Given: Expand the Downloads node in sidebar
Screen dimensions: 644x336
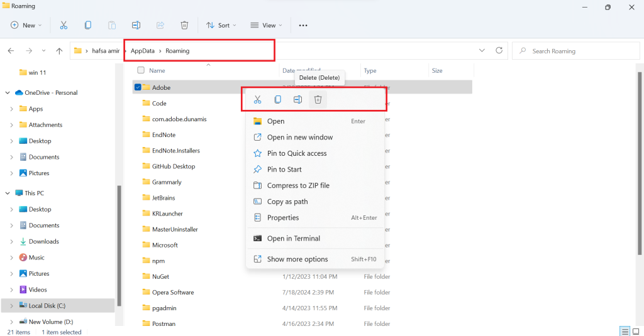Looking at the screenshot, I should tap(11, 242).
